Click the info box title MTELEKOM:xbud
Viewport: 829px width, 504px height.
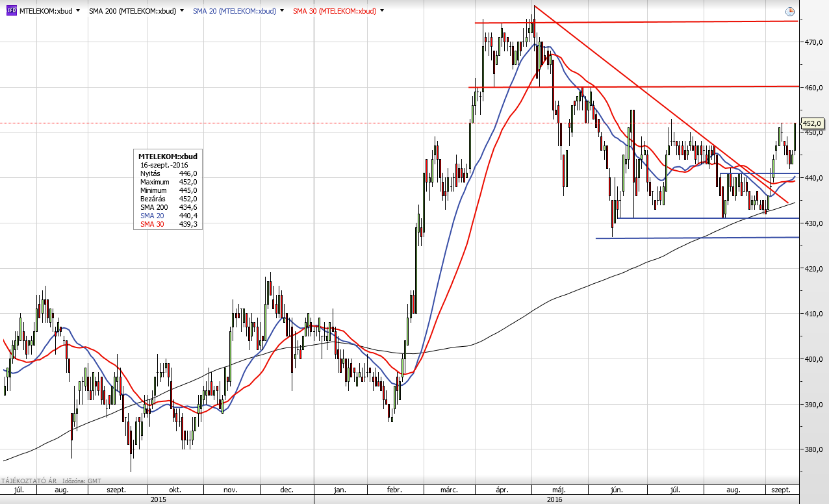(x=168, y=157)
